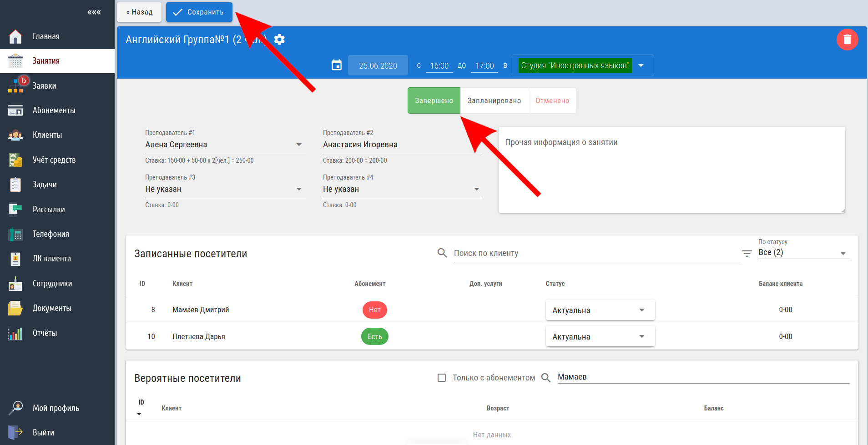Click client name Плетнева Дарья

coord(199,337)
